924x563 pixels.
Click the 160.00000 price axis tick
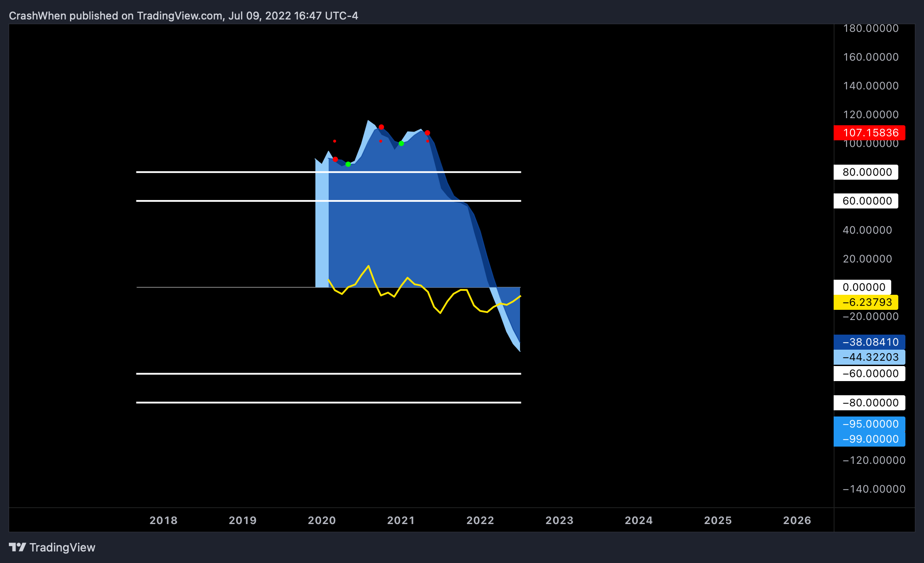pos(871,57)
